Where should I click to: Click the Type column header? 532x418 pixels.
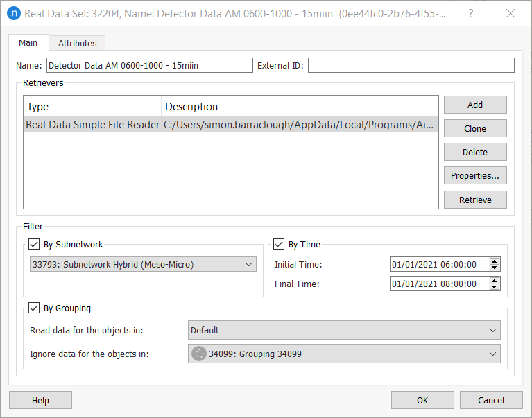(x=92, y=107)
